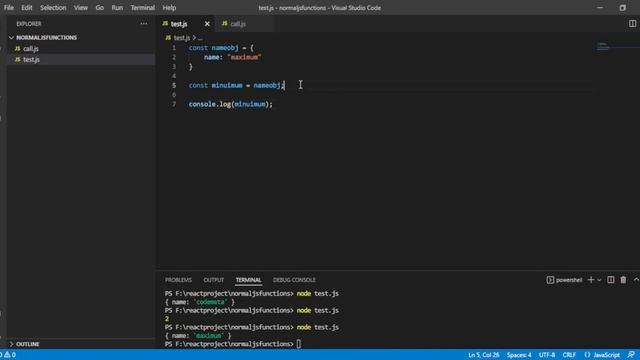Image resolution: width=640 pixels, height=360 pixels.
Task: Minimize the VS Code window
Action: (600, 8)
